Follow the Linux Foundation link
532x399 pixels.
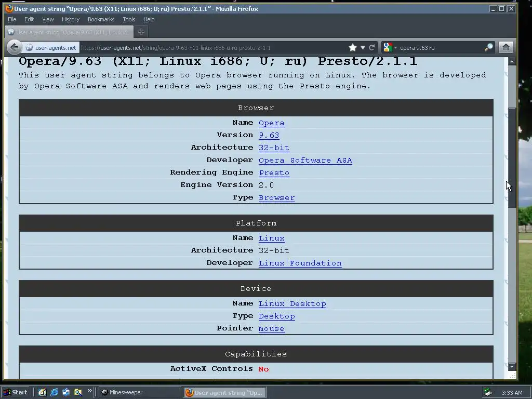coord(300,263)
